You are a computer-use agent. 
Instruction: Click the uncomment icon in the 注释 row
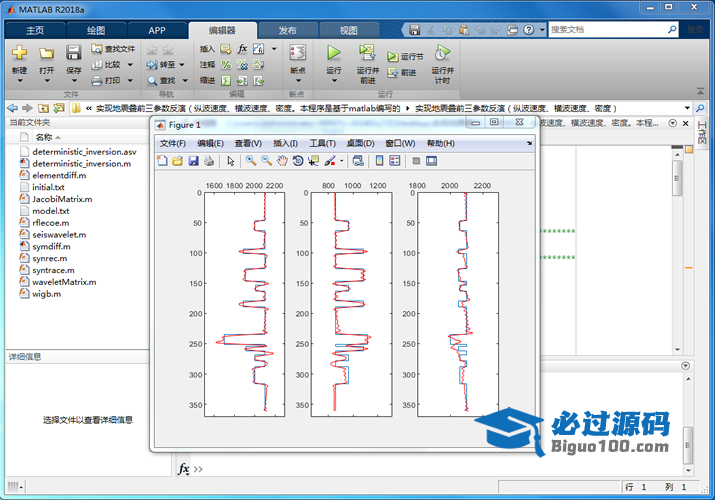pos(242,65)
